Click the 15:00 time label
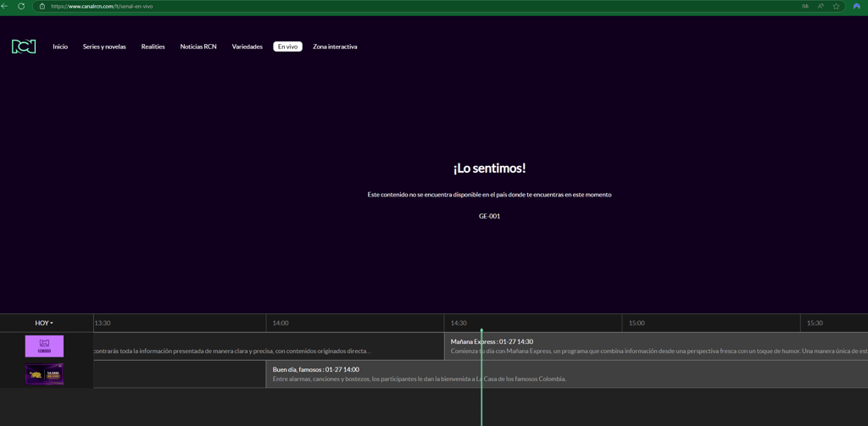This screenshot has height=426, width=868. [x=637, y=323]
